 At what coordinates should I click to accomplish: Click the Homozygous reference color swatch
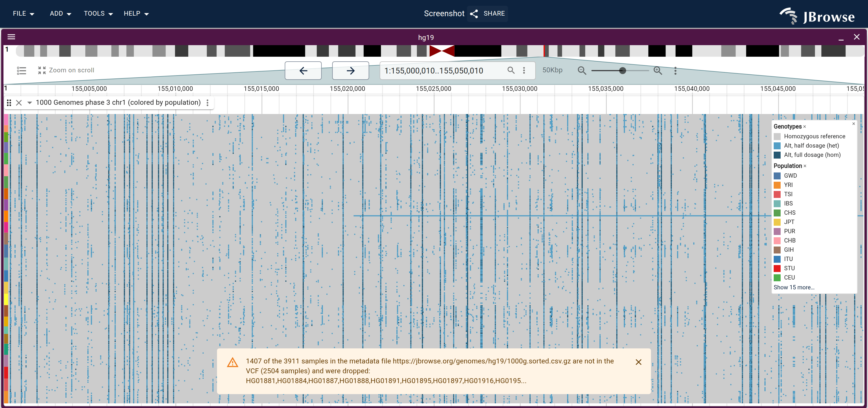coord(777,137)
